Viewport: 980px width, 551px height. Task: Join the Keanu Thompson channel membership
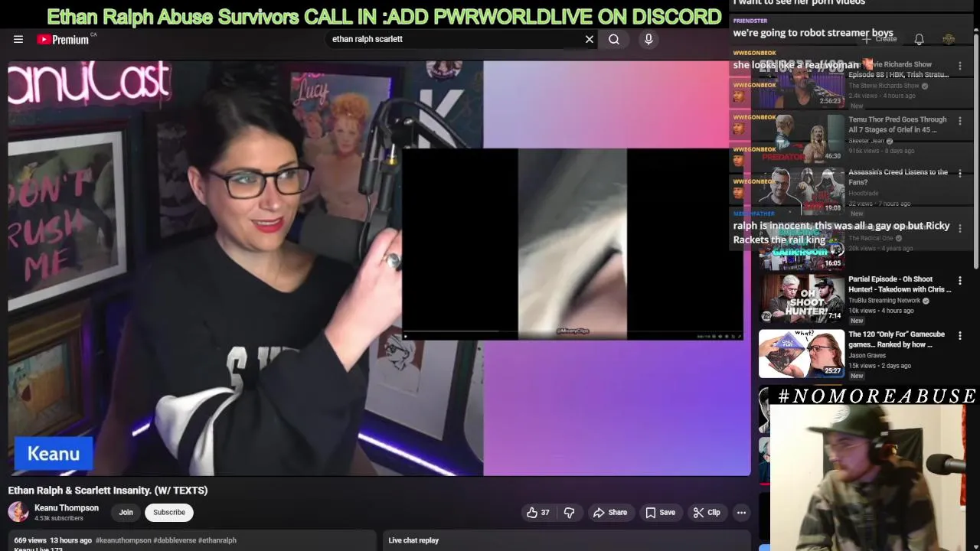126,513
